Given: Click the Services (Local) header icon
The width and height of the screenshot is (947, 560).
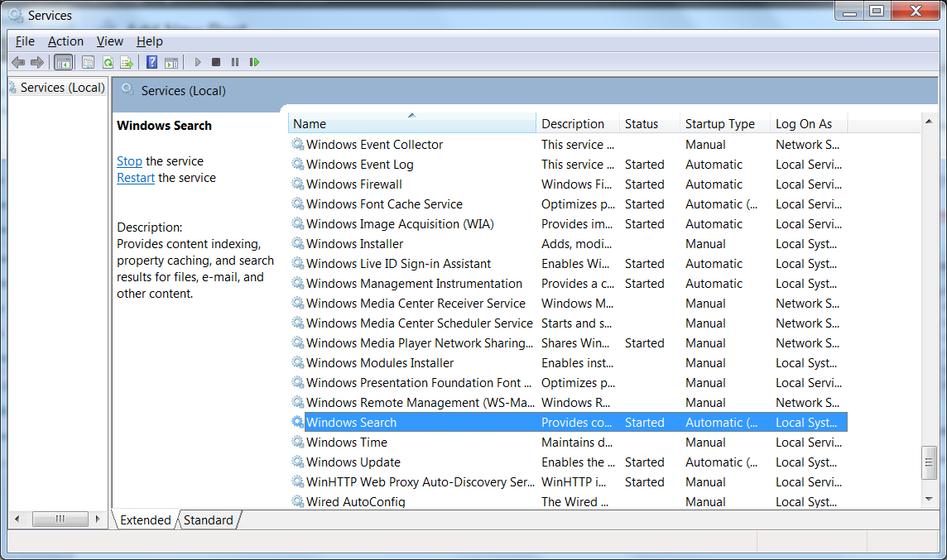Looking at the screenshot, I should click(x=128, y=90).
